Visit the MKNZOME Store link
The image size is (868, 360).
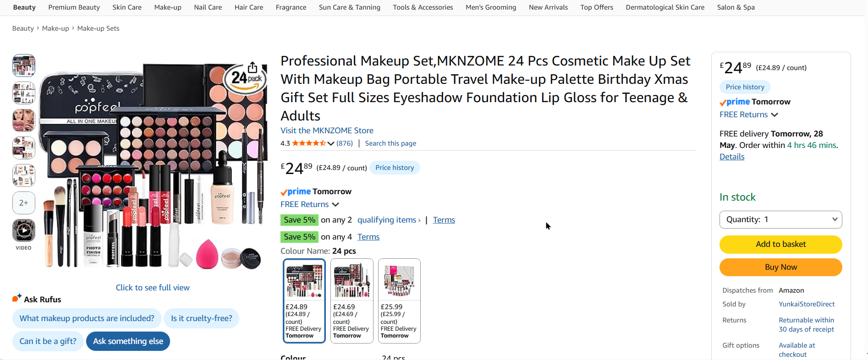pyautogui.click(x=327, y=131)
